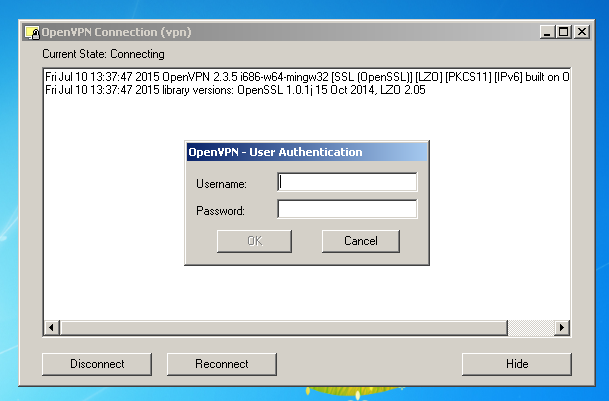Click the 'Username:' label
This screenshot has height=401, width=609.
click(221, 184)
